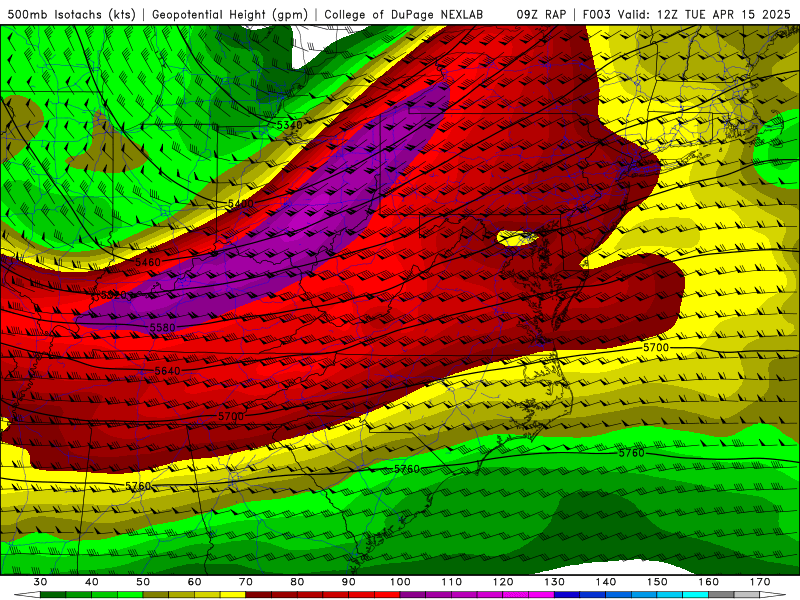800x600 pixels.
Task: Click the 30 knot legend tick label
Action: coord(40,582)
